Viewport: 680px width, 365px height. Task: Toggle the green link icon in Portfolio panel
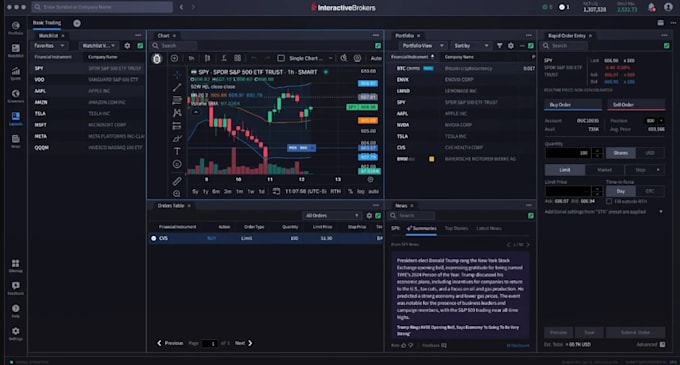(530, 46)
